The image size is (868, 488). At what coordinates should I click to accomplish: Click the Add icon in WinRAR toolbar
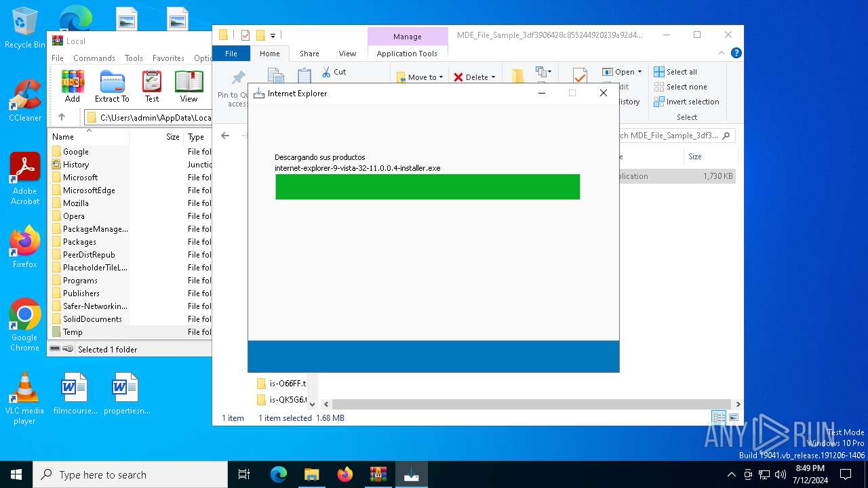coord(73,86)
